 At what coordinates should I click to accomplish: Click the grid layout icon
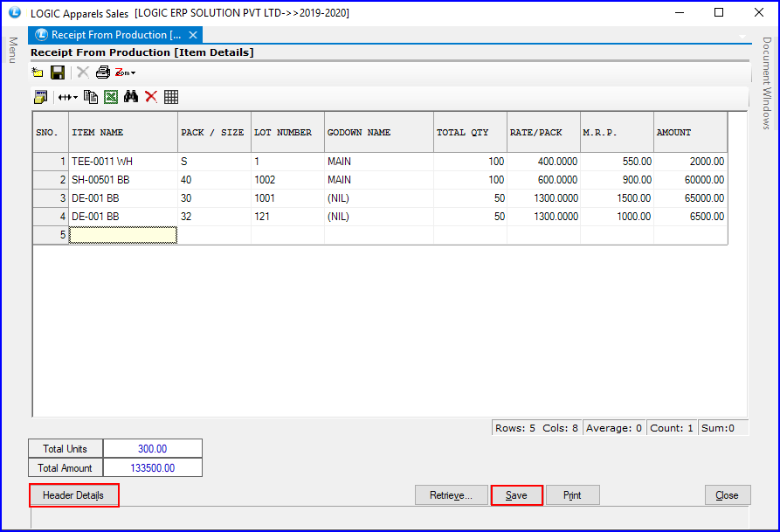point(171,97)
